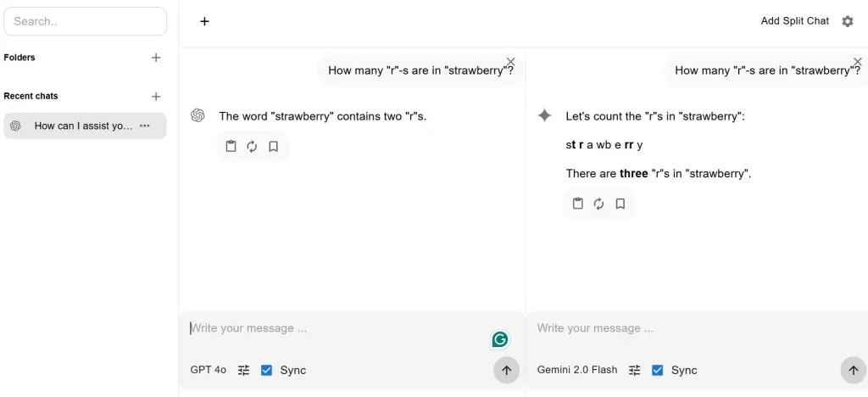Screen dimensions: 868x397
Task: Uncheck Sync checkbox in GPT 4o panel
Action: click(x=266, y=370)
